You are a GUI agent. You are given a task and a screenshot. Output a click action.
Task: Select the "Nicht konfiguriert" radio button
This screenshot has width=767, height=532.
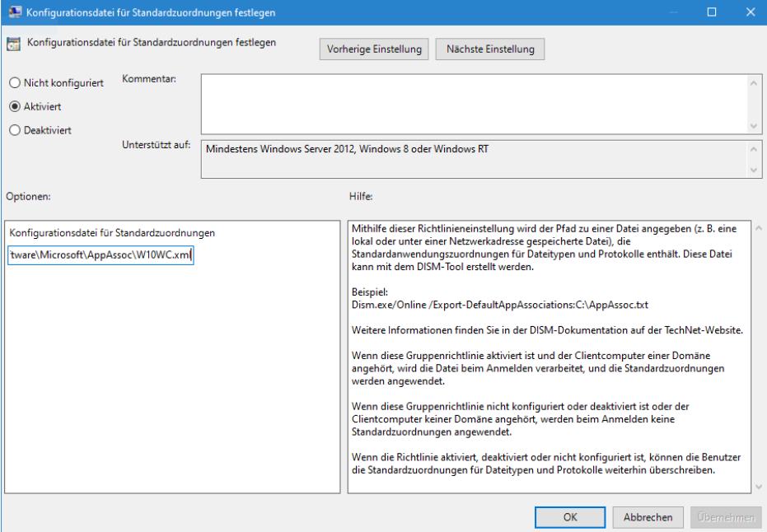click(x=15, y=83)
